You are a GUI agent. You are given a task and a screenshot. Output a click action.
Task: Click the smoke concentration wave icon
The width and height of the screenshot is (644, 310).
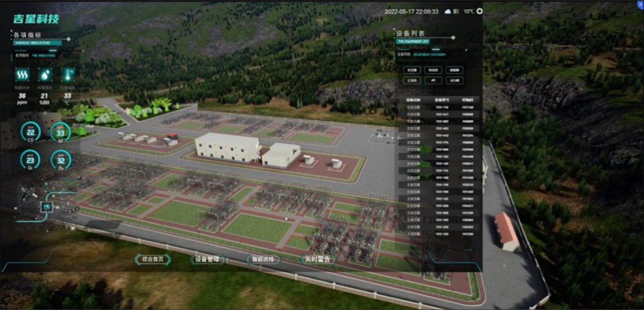(22, 75)
